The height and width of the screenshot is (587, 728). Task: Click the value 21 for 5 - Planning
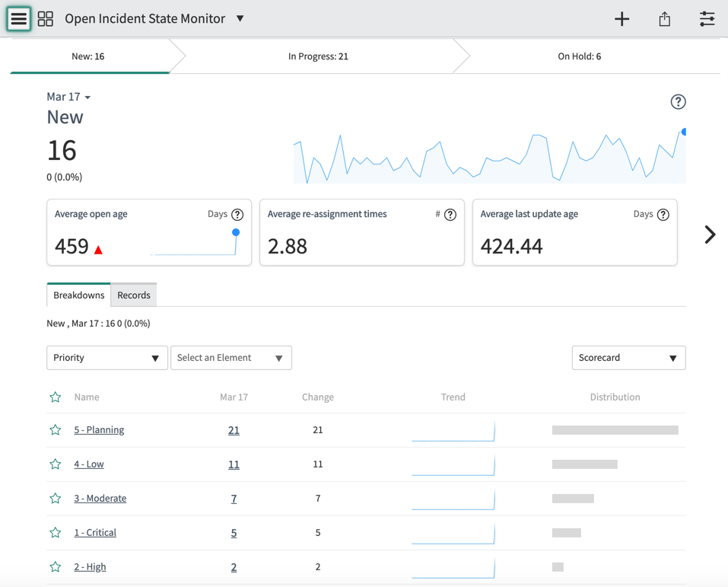click(x=234, y=430)
